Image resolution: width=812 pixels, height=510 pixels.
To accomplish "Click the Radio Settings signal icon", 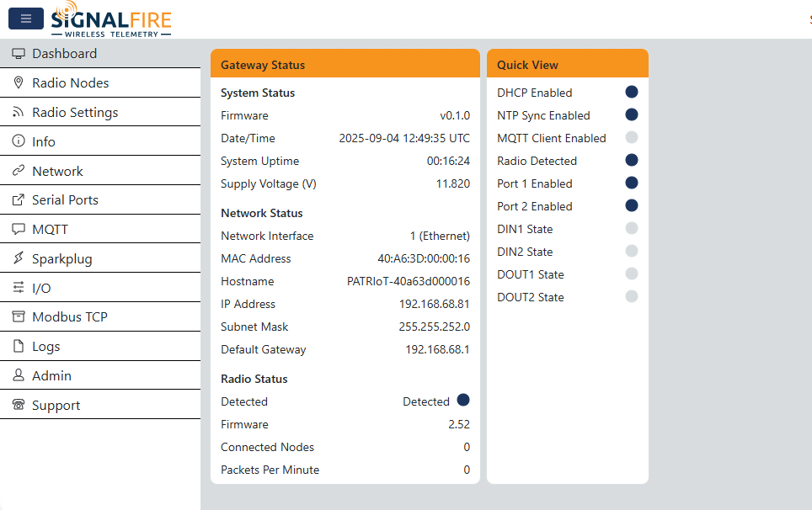I will 19,113.
